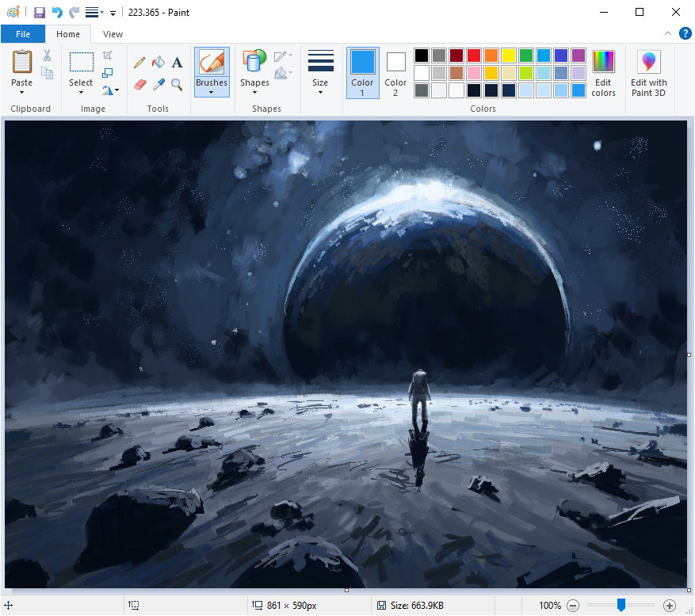
Task: Pick the gold color swatch
Action: 491,73
